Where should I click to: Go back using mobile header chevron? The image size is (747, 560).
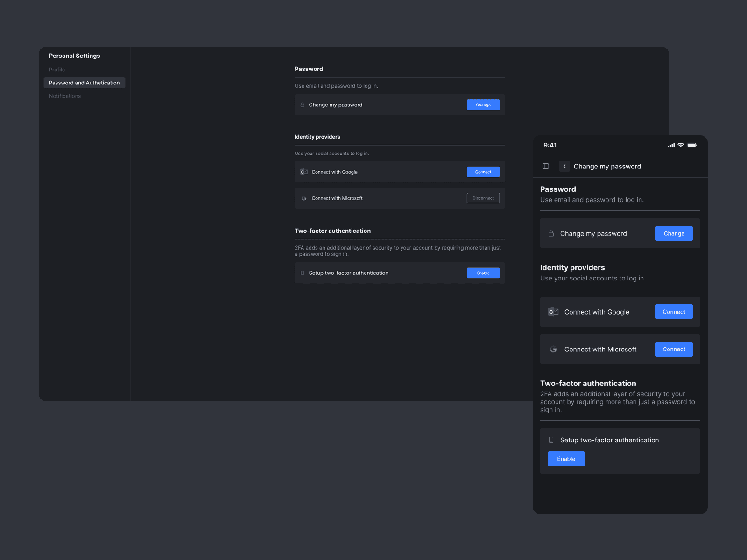(x=564, y=166)
